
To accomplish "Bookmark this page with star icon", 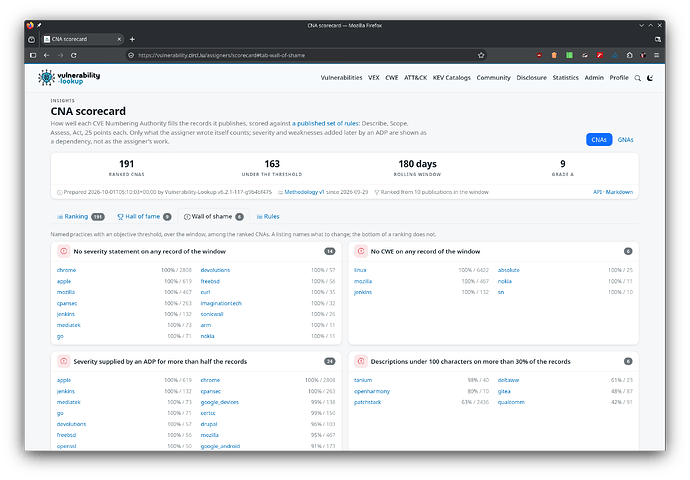I will point(481,55).
